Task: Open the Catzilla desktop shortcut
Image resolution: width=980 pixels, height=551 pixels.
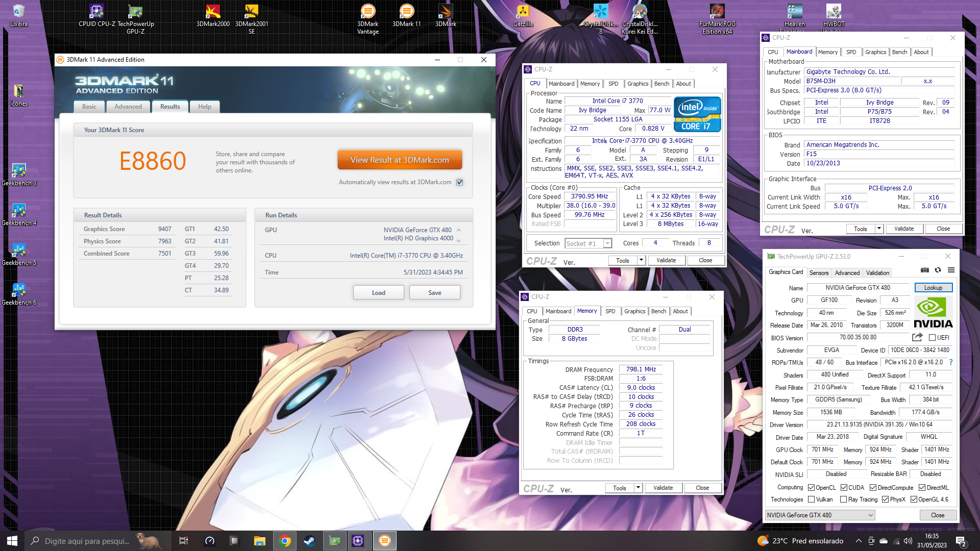Action: pos(523,16)
